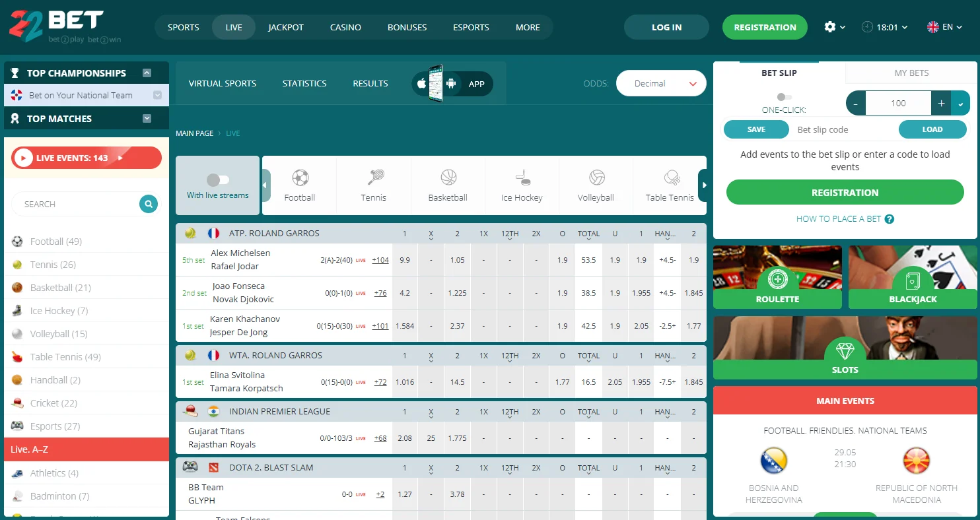Screen dimensions: 980x520
Task: Open Tennis (26) in sidebar
Action: coord(87,265)
